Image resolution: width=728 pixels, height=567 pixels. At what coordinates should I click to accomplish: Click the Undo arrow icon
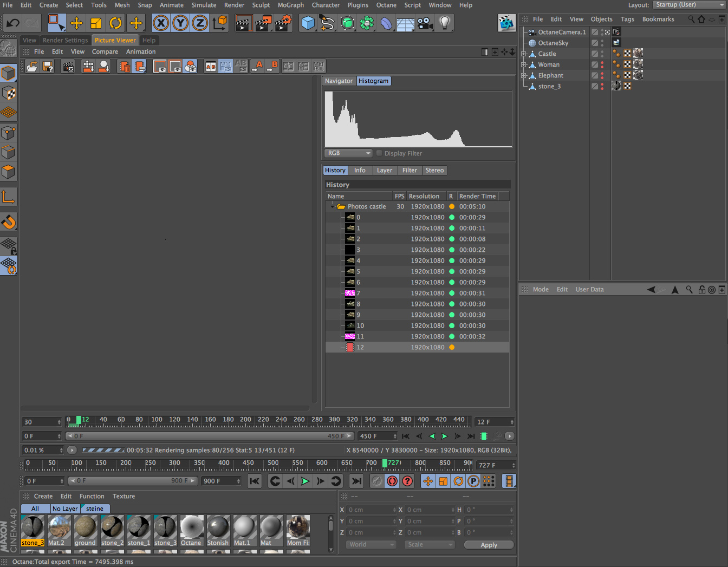coord(13,23)
